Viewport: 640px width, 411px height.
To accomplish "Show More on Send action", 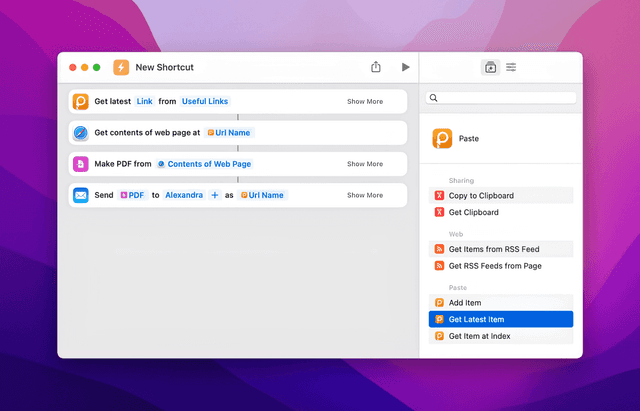I will click(365, 195).
